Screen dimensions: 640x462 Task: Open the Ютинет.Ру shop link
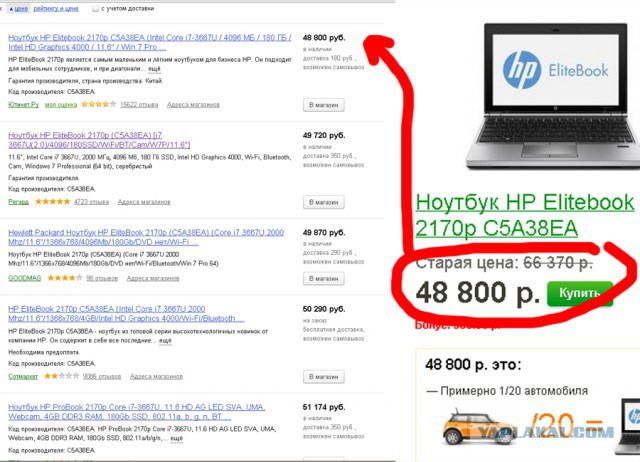pos(23,104)
